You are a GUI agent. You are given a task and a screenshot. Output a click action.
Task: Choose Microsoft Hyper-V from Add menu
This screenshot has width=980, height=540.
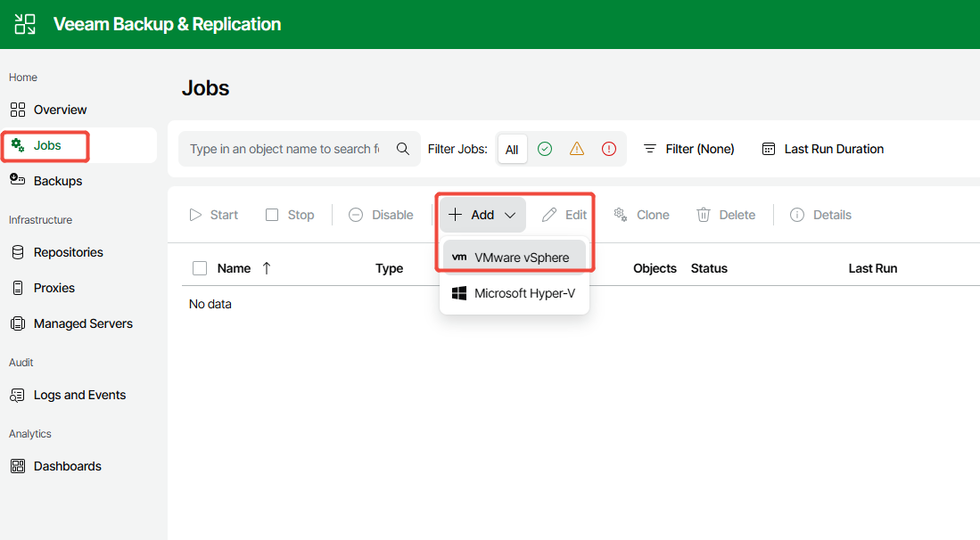(x=515, y=293)
